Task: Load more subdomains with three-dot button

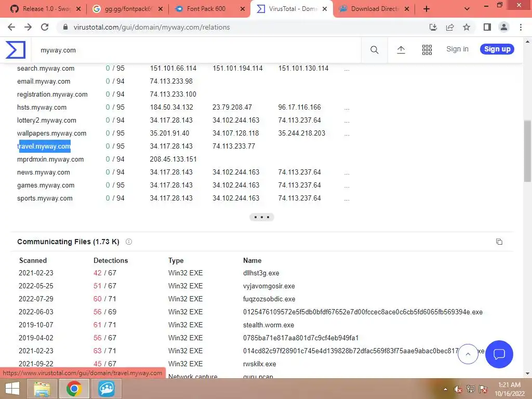Action: pyautogui.click(x=262, y=217)
